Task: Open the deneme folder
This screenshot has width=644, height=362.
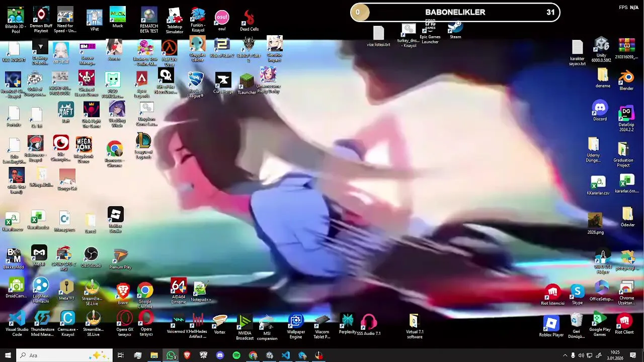Action: [x=603, y=78]
